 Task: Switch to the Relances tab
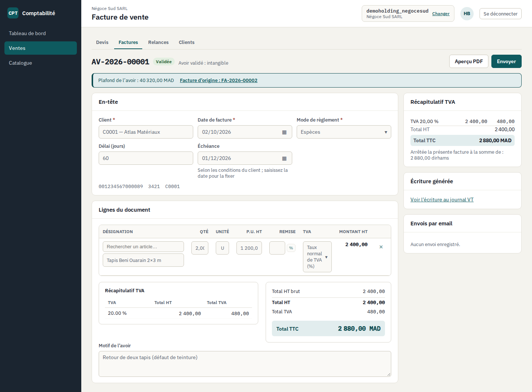[158, 42]
